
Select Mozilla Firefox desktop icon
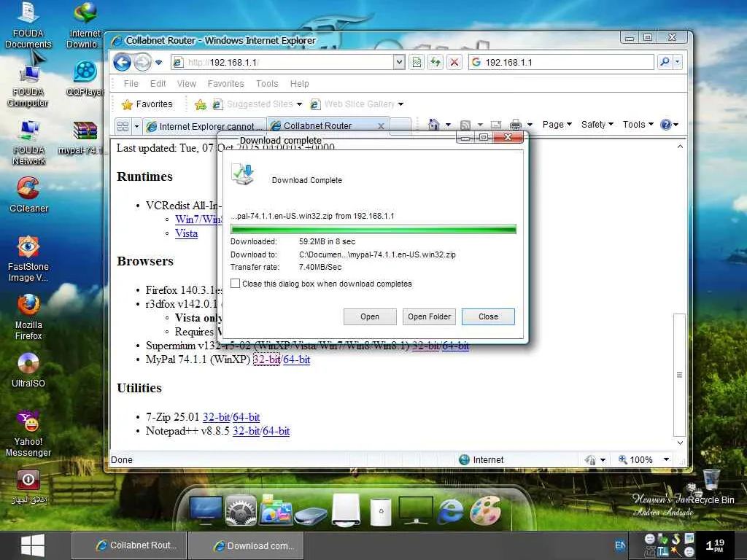click(28, 316)
